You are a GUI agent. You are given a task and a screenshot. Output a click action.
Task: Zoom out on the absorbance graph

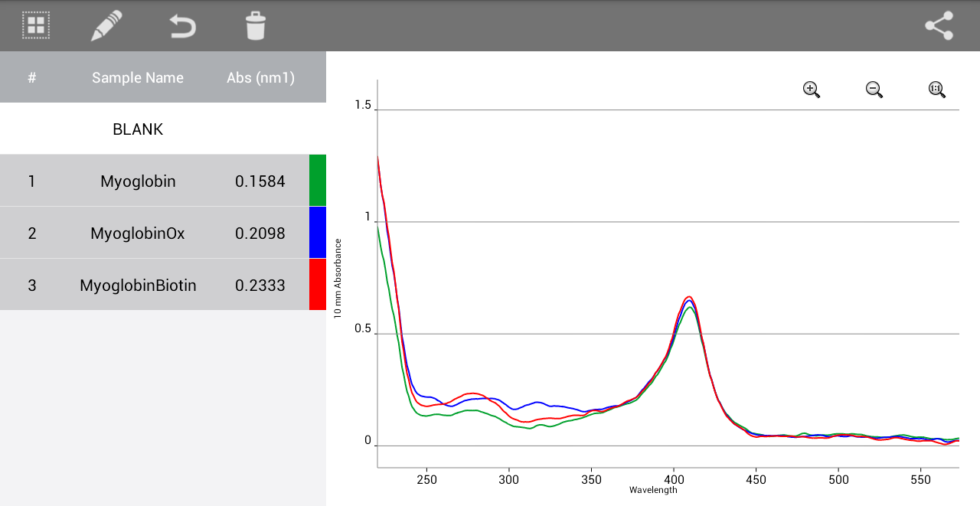click(874, 90)
